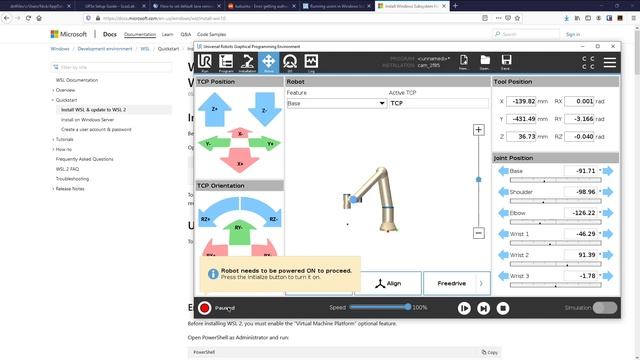Click the Align button
The height and width of the screenshot is (360, 640).
click(388, 283)
